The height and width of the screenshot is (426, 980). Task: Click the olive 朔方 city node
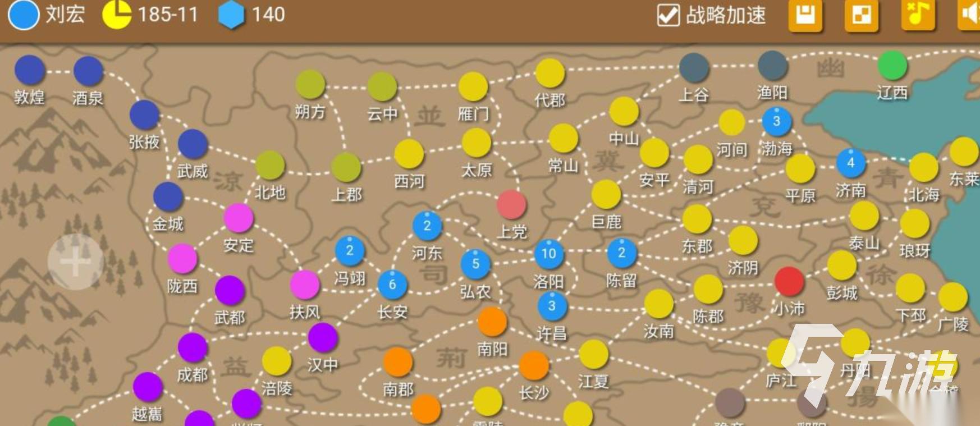click(310, 85)
